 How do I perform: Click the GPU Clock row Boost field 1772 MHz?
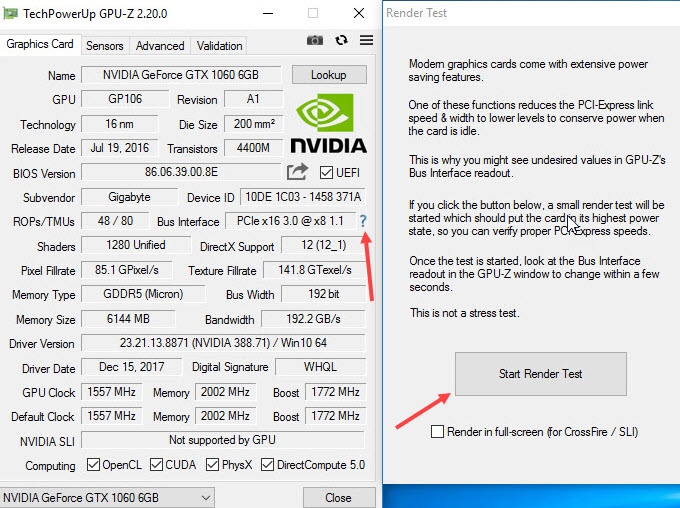click(x=335, y=392)
